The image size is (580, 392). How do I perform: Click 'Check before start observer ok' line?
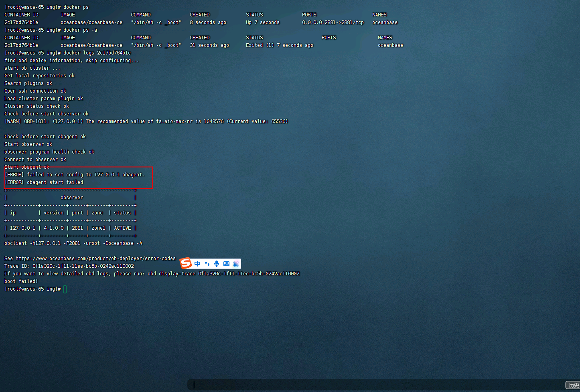47,114
